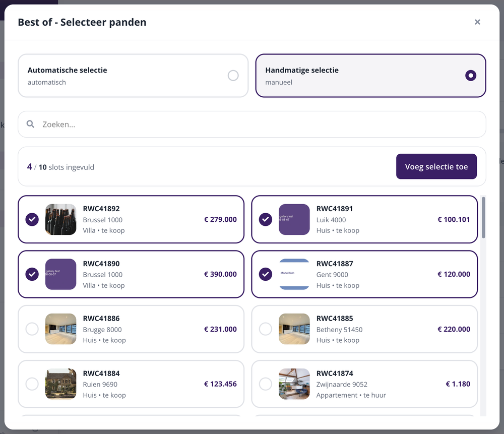
Task: Click the Luik 4000 location text
Action: (331, 220)
